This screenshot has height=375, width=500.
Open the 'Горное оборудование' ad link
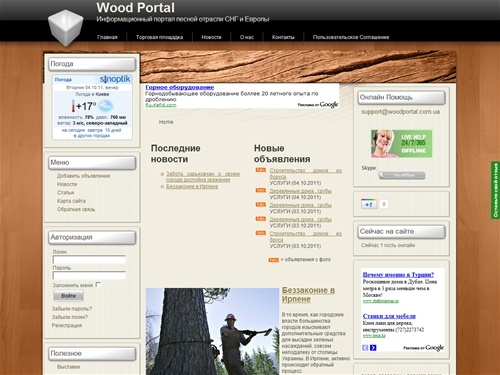tap(179, 87)
